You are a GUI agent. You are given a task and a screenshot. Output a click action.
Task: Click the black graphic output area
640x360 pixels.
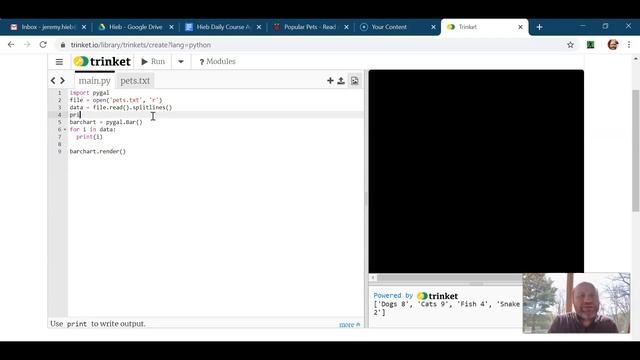476,171
